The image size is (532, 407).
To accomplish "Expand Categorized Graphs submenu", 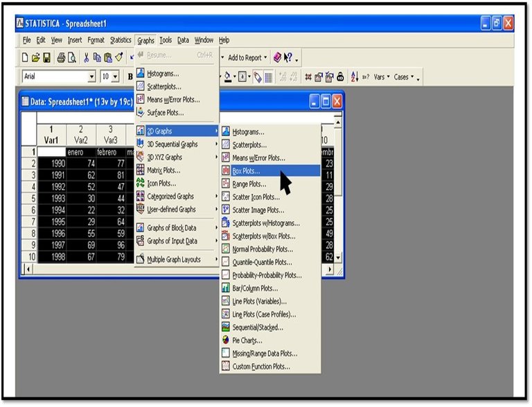I will coord(177,196).
